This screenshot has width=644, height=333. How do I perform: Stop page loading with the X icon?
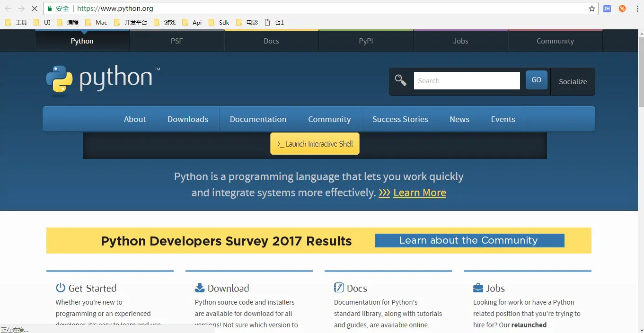(x=34, y=9)
